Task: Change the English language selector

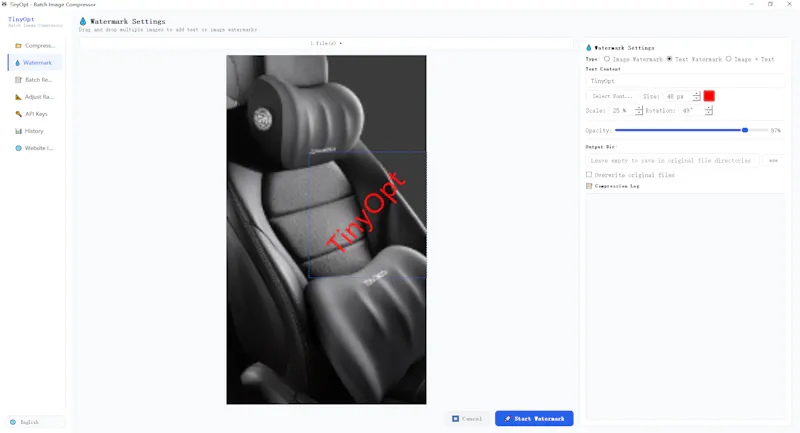Action: pyautogui.click(x=35, y=422)
